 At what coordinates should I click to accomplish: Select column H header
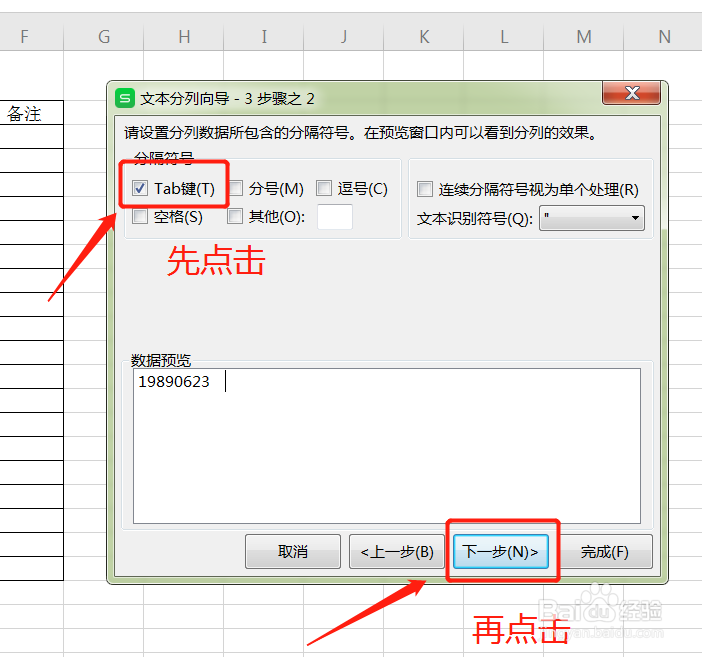coord(184,36)
